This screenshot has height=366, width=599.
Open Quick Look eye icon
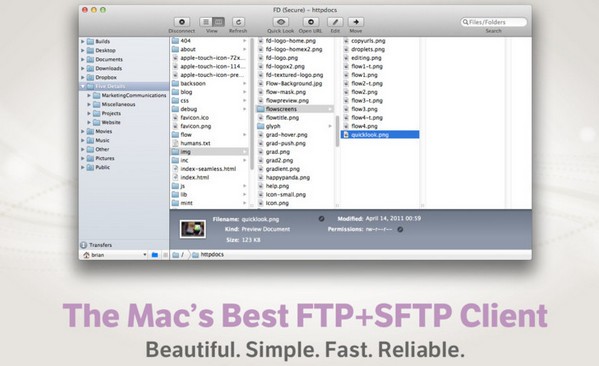click(281, 22)
